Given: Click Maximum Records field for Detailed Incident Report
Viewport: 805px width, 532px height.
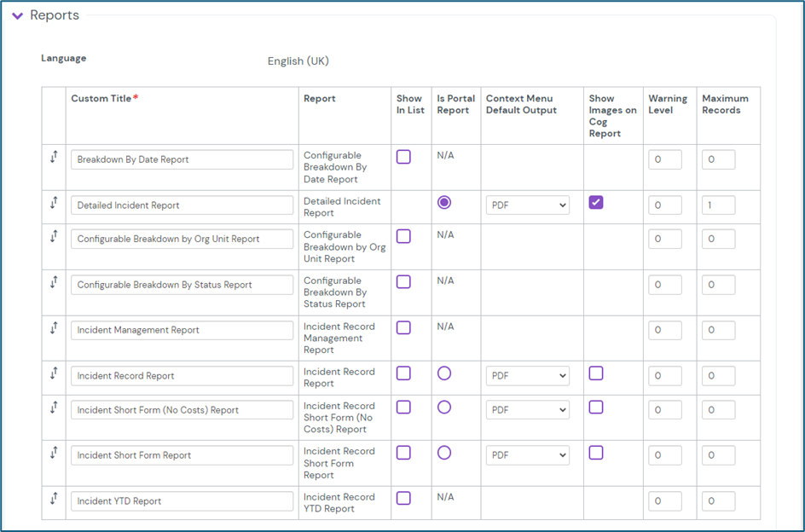Looking at the screenshot, I should (718, 205).
